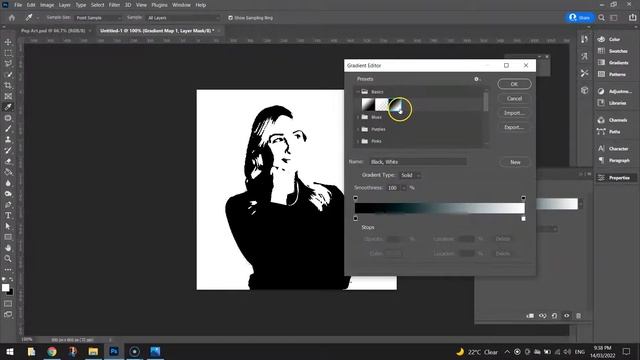Viewport: 640px width, 360px height.
Task: Select the Eyedropper tool in toolbar
Action: tap(8, 107)
